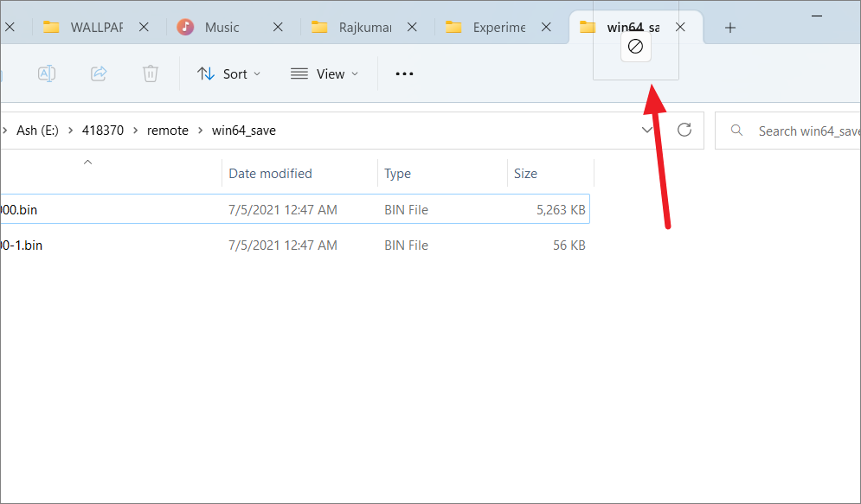Click the Rajkumar tab folder icon
Image resolution: width=861 pixels, height=504 pixels.
(x=319, y=27)
